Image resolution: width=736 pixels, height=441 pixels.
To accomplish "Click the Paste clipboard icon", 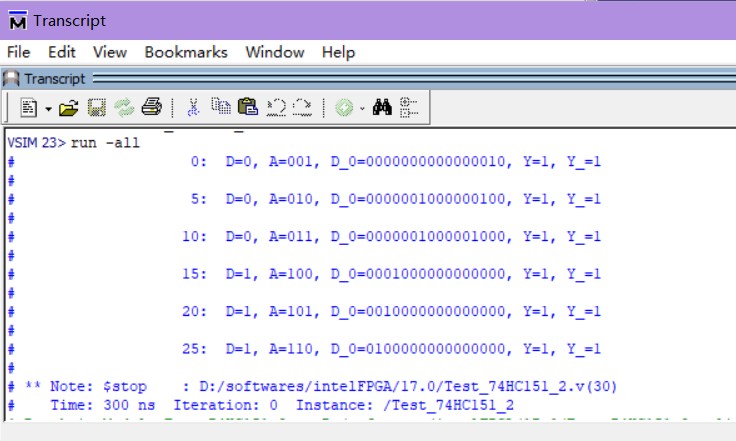I will coord(248,107).
